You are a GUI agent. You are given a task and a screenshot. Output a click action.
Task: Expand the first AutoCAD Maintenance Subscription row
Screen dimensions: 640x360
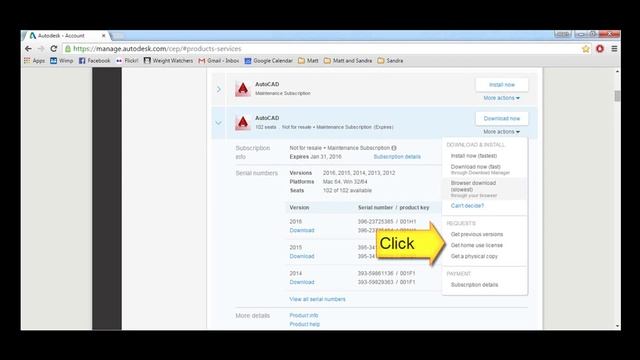point(219,89)
